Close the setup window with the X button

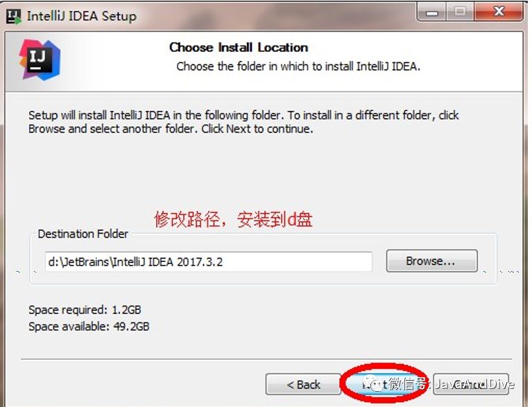pos(499,12)
